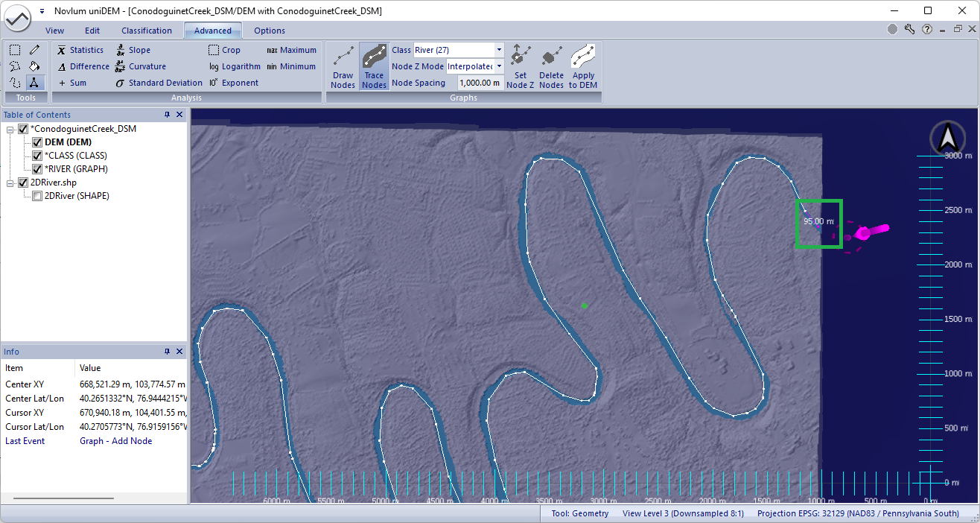Pin the Info panel

coord(168,352)
